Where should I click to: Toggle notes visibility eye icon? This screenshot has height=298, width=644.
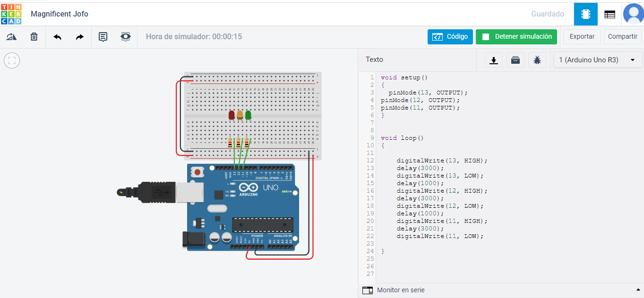point(125,37)
